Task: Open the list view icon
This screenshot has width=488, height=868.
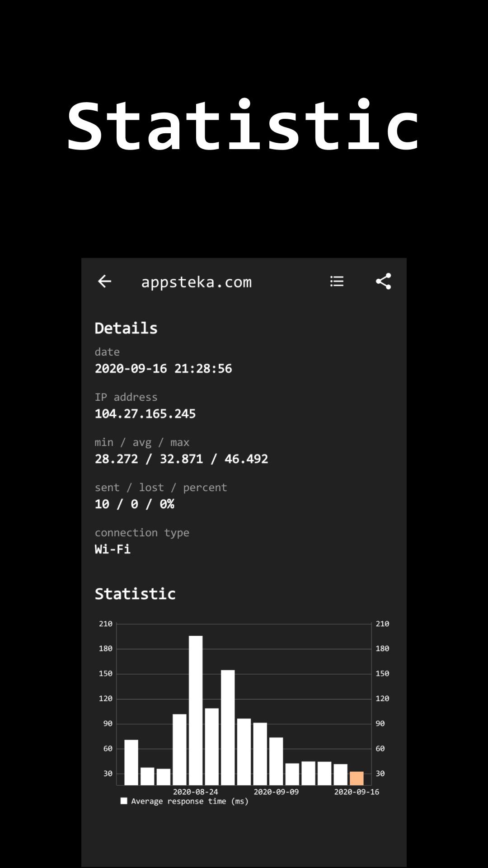Action: click(x=337, y=282)
